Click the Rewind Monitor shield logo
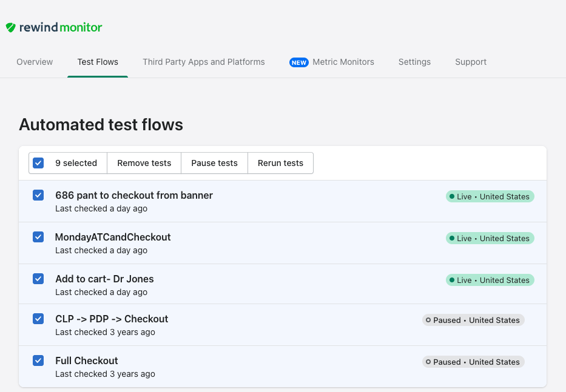566x392 pixels. [10, 27]
